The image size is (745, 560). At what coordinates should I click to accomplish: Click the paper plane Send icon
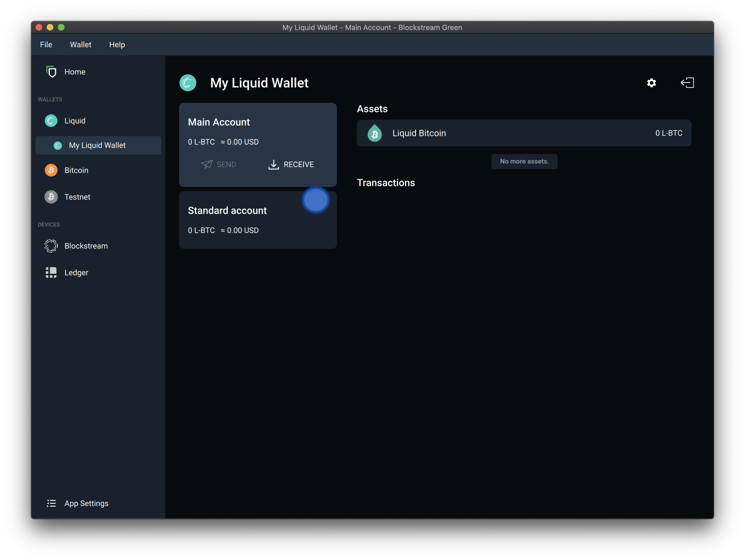207,164
